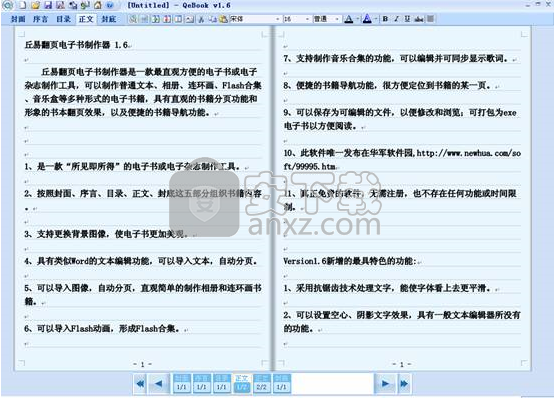Select the 正文 body text tab
Viewport: 554px width, 398px height.
[86, 19]
